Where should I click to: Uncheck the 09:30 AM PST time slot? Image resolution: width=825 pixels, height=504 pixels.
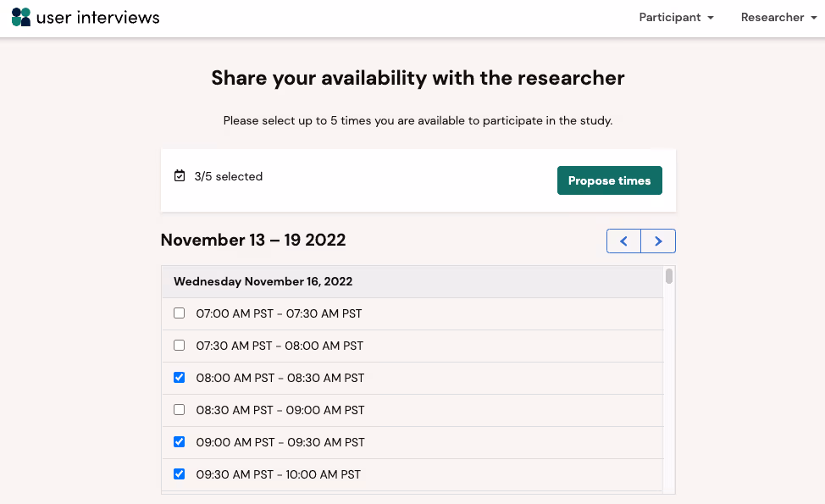(x=179, y=474)
